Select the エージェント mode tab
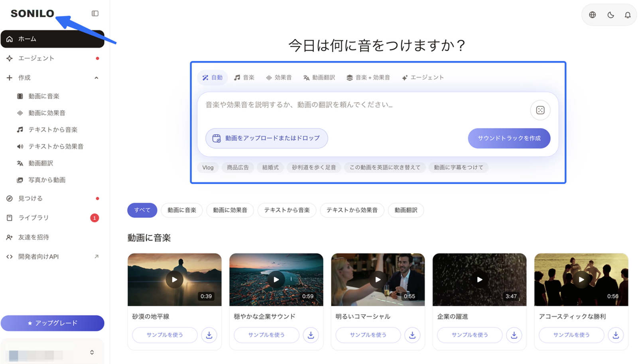The image size is (638, 364). (423, 78)
